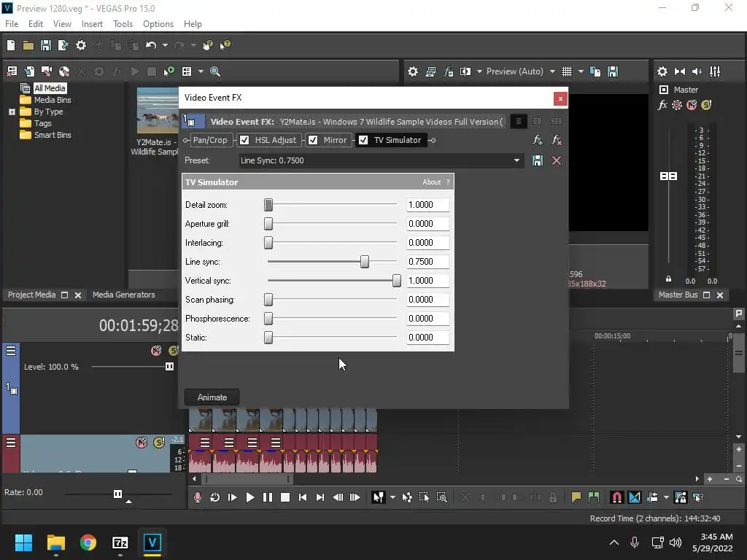Remove selected plug-in with the FX x icon

(556, 140)
